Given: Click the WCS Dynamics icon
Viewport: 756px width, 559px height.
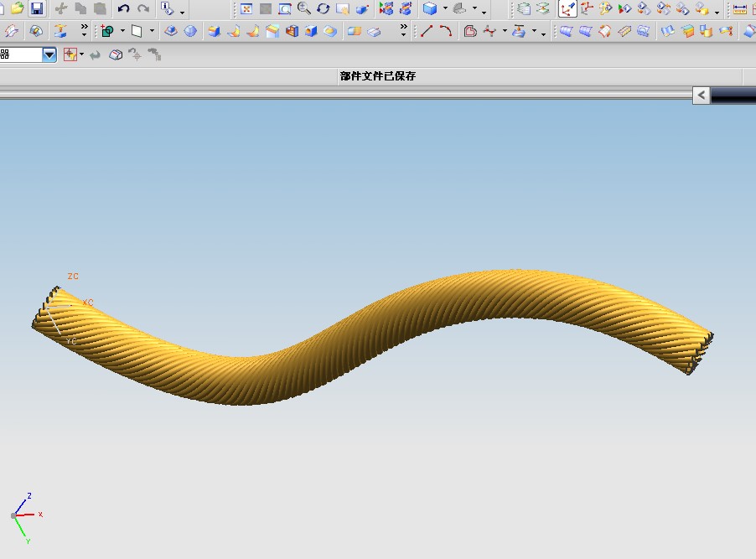Looking at the screenshot, I should 587,8.
